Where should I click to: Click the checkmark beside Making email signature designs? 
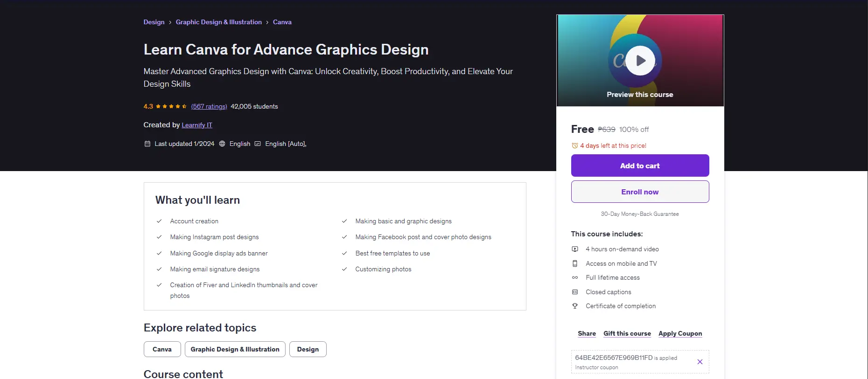[x=159, y=269]
